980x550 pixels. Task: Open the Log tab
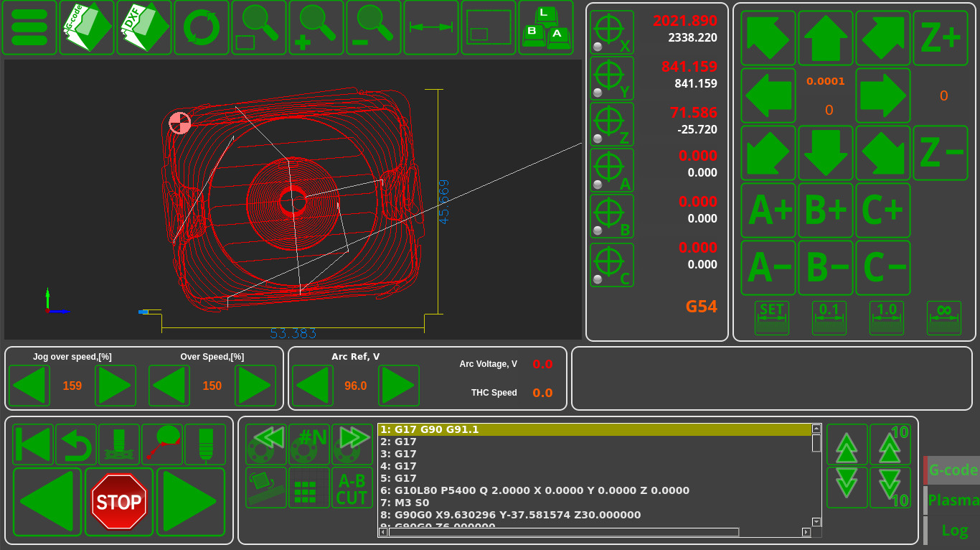click(953, 531)
